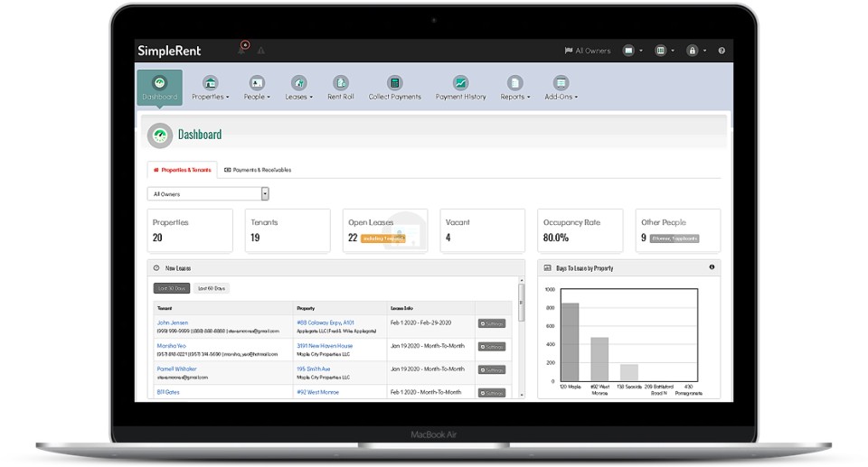Select the Last 30 Days filter
Viewport: 868px width, 467px height.
[172, 288]
